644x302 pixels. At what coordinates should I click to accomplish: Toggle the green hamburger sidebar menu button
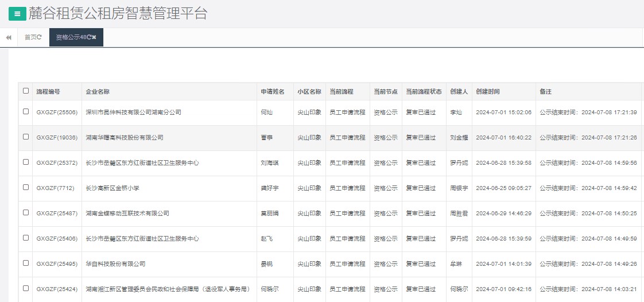point(17,14)
